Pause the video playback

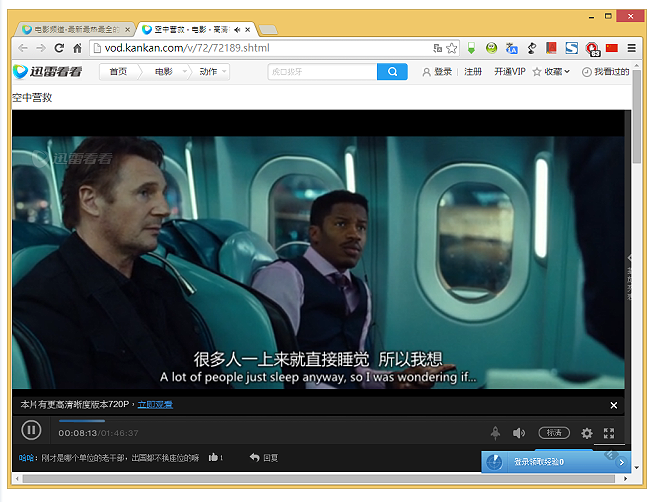(x=31, y=430)
